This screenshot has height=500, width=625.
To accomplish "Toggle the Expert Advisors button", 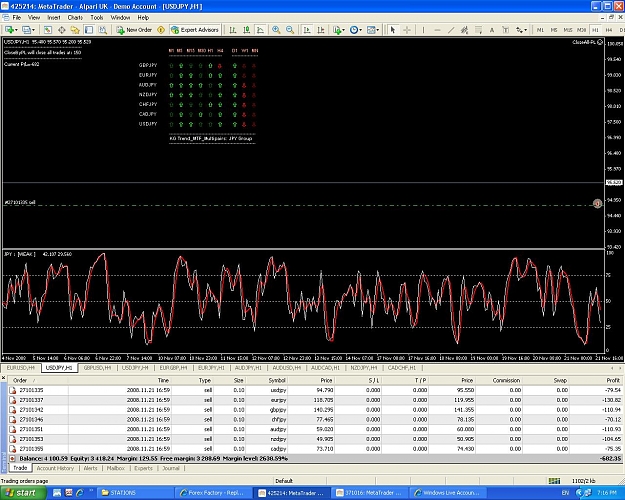I will 195,30.
